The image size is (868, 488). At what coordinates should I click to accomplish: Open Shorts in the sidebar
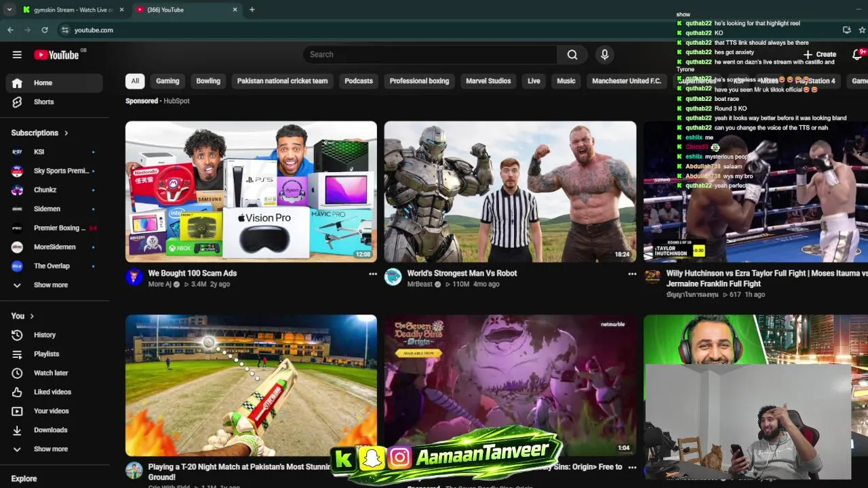click(54, 102)
